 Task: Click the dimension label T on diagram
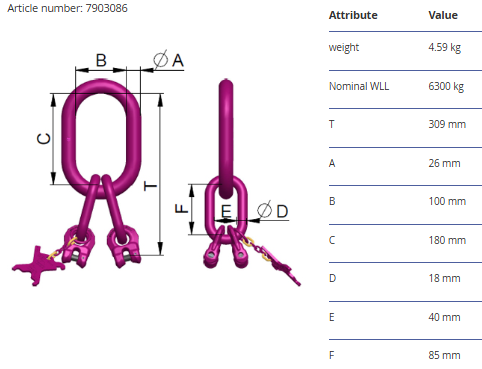150,186
